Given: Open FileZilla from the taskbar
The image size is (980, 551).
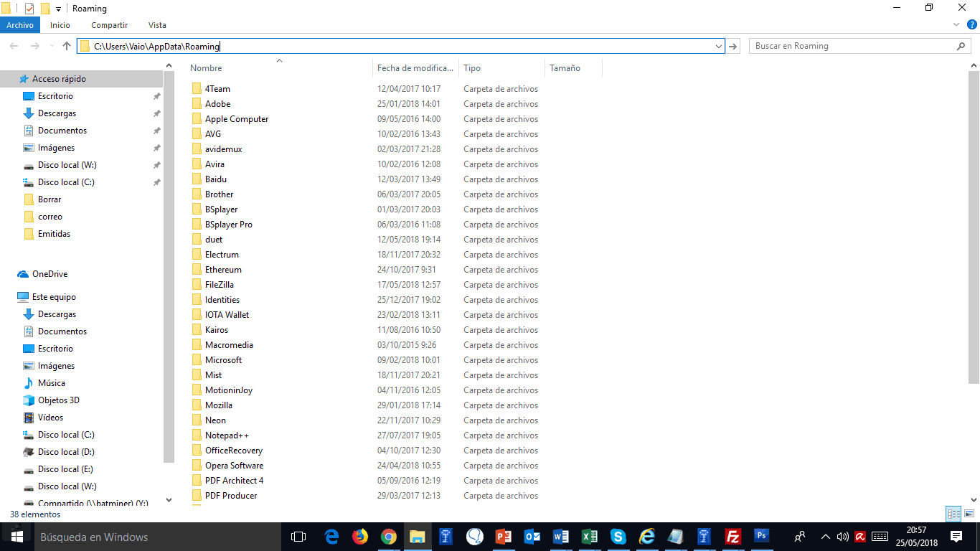Looking at the screenshot, I should click(x=733, y=537).
